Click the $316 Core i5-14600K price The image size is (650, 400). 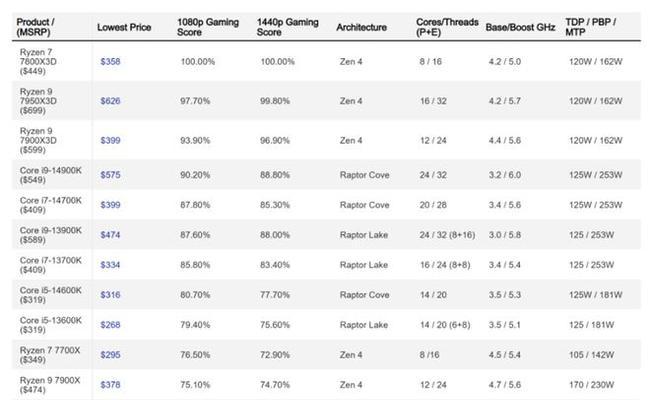(x=110, y=295)
